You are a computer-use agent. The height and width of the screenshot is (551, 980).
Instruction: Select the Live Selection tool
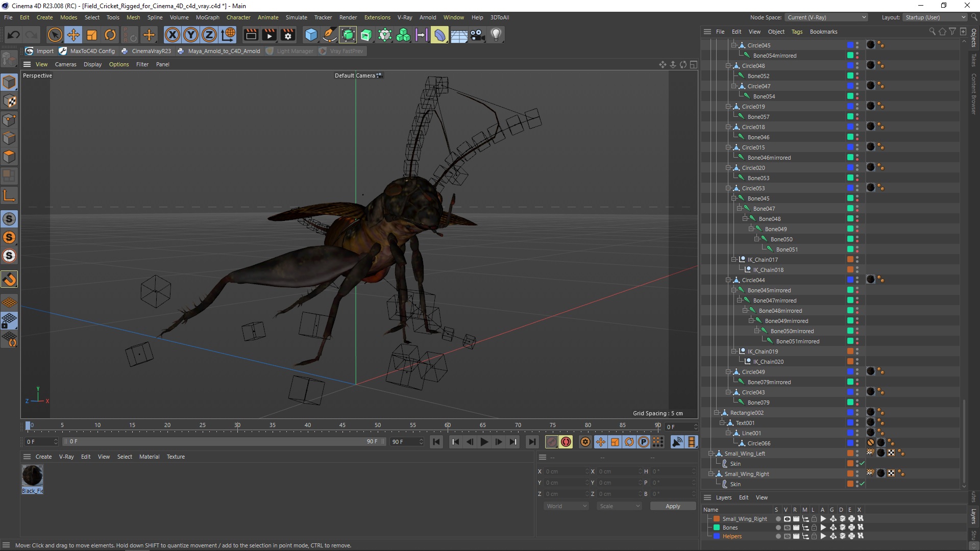[55, 35]
